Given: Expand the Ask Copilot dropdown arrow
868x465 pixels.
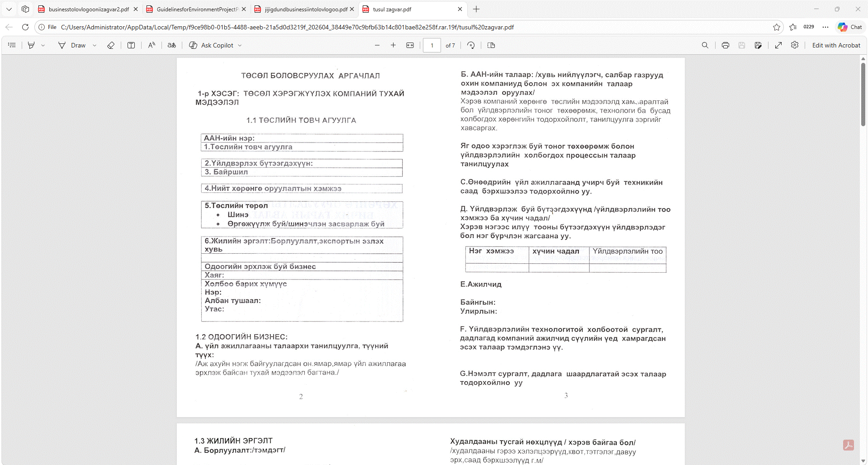Looking at the screenshot, I should (x=240, y=45).
